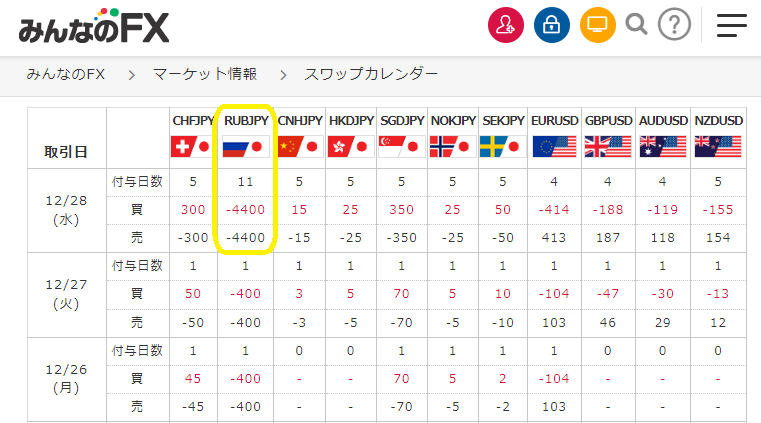The image size is (761, 423).
Task: Click the EURUSD flag pair icon
Action: 554,146
